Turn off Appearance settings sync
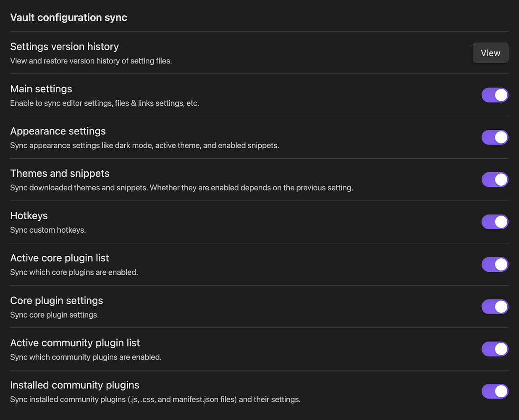This screenshot has width=519, height=420. pyautogui.click(x=495, y=137)
